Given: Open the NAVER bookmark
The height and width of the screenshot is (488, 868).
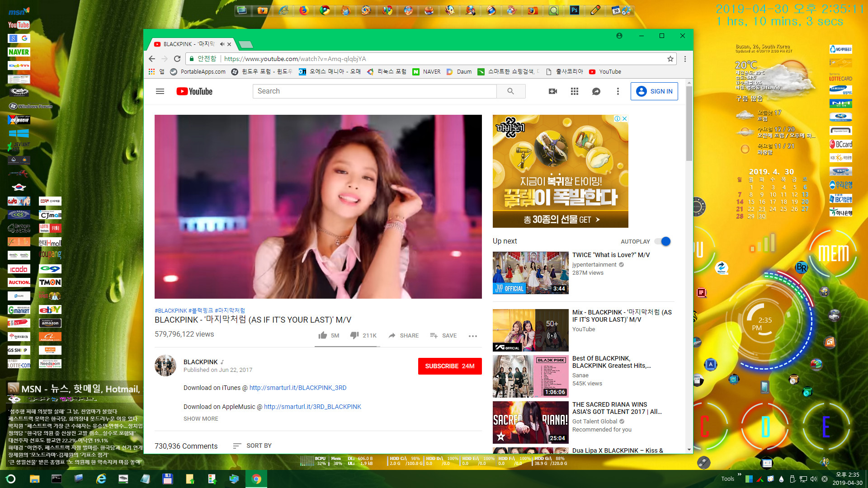Looking at the screenshot, I should [426, 71].
